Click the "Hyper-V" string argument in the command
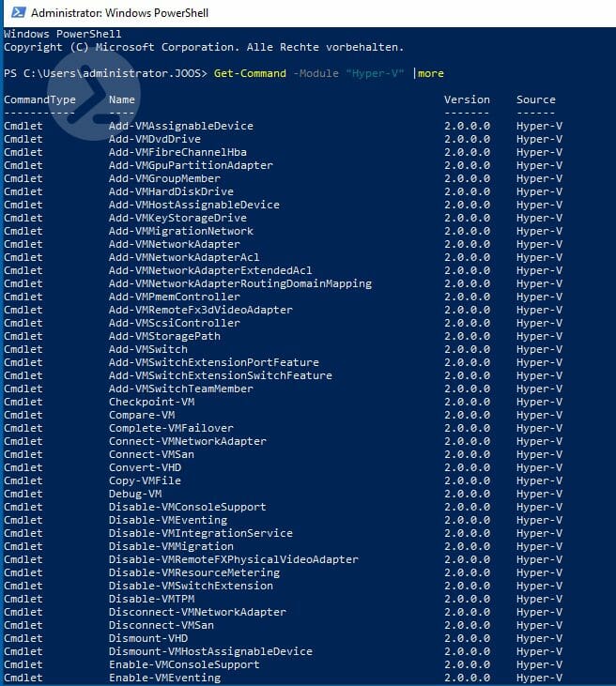This screenshot has width=616, height=686. coord(376,73)
